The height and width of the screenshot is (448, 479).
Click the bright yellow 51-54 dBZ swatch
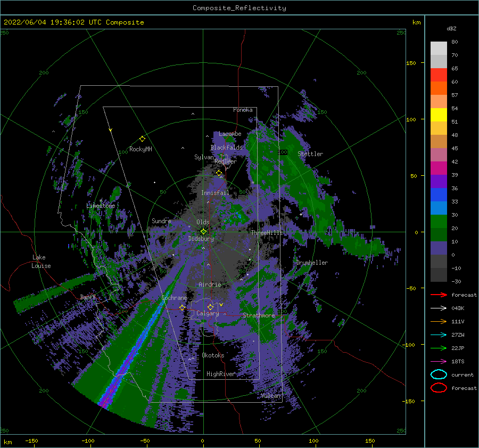tap(439, 115)
